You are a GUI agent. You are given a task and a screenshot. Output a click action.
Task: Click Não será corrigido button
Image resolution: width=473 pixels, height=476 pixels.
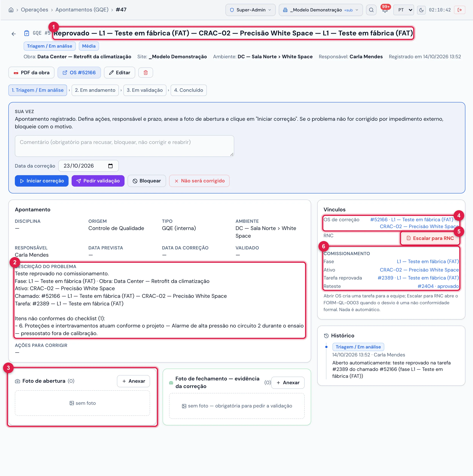[x=199, y=181]
